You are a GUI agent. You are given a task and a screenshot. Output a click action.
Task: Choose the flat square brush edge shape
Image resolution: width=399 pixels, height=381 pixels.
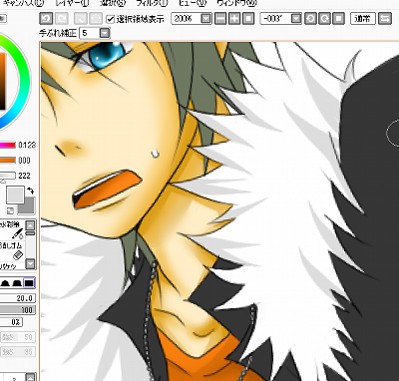coord(29,283)
